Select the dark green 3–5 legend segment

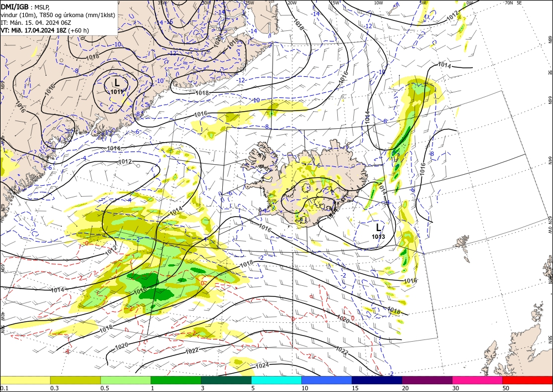(226, 380)
